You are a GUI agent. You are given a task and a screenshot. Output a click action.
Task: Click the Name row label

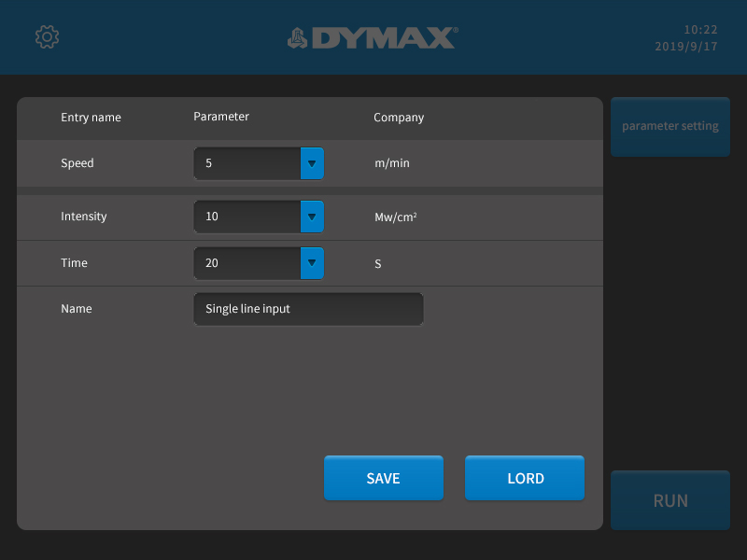click(x=77, y=309)
